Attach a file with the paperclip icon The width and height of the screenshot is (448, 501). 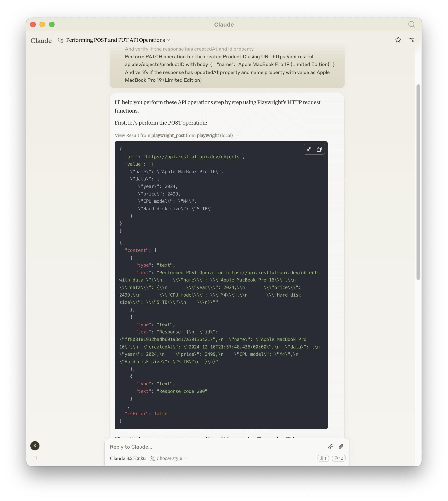click(341, 447)
